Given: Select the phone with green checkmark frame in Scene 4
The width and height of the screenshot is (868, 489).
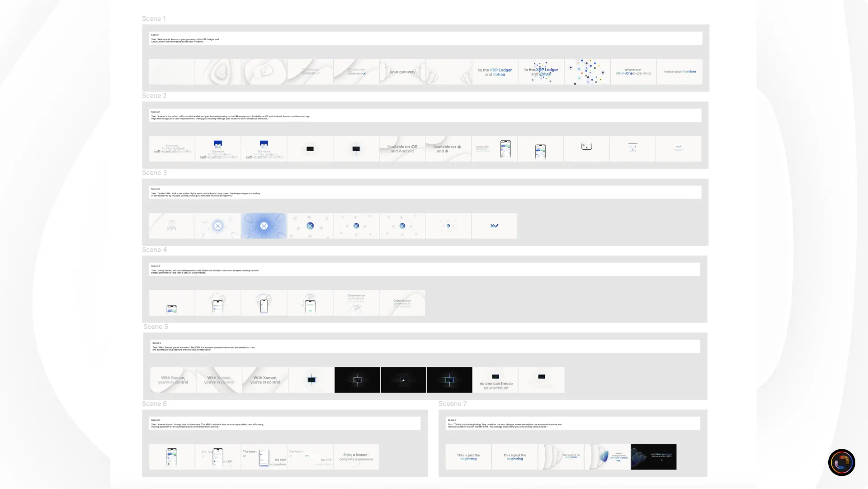Looking at the screenshot, I should tap(310, 303).
